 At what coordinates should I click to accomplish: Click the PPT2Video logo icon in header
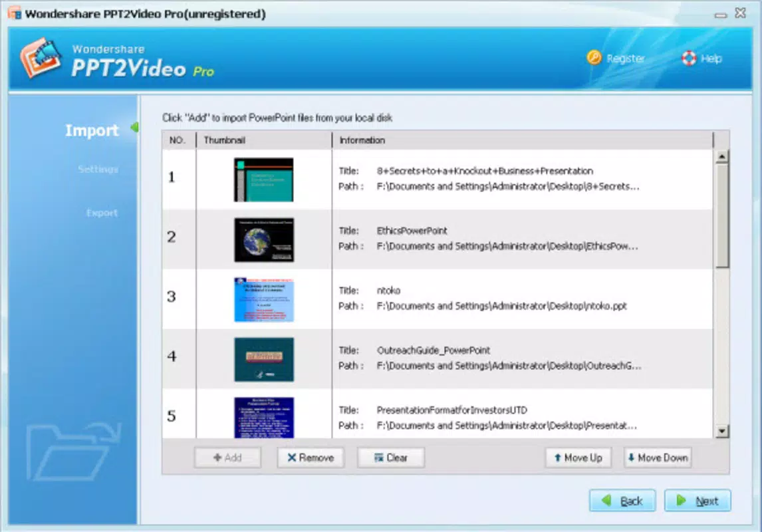tap(41, 58)
